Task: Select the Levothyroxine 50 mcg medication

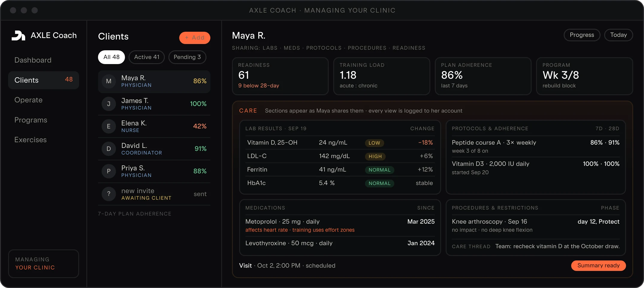Action: pyautogui.click(x=340, y=243)
